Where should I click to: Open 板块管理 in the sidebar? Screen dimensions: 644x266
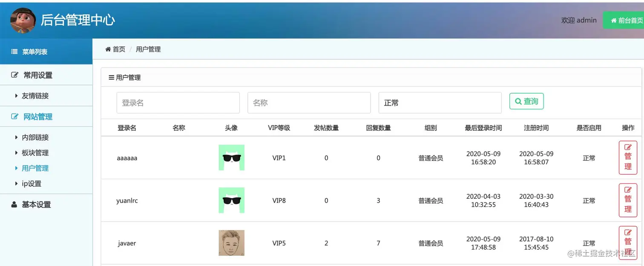[x=35, y=153]
